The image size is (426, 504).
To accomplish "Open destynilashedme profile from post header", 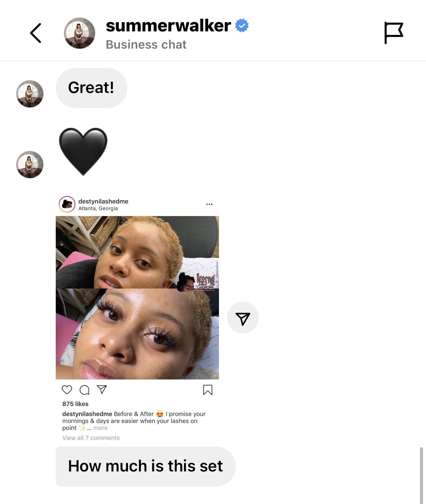I will point(103,201).
